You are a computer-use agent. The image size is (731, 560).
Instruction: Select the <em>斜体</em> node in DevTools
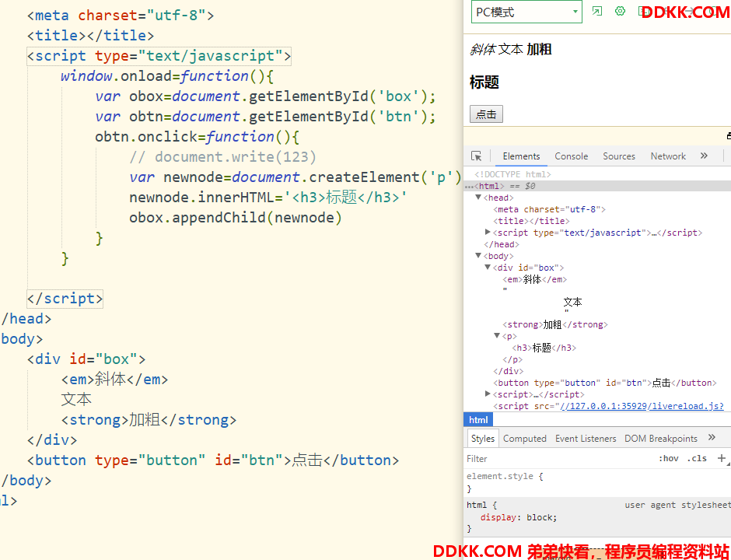tap(535, 279)
